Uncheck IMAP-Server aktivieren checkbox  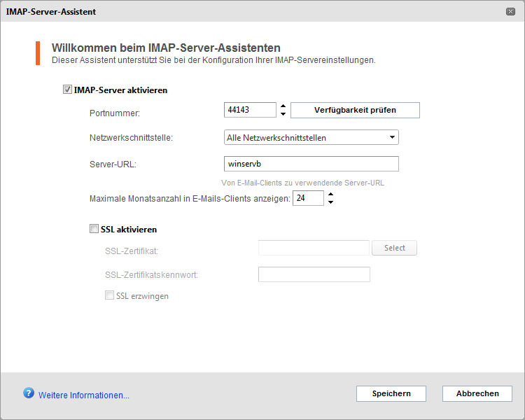pos(67,90)
